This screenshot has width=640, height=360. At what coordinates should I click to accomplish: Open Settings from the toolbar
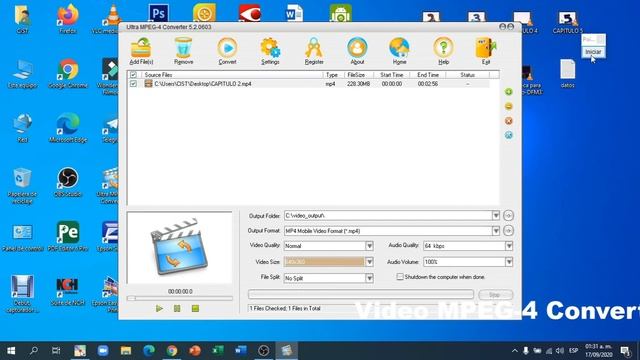[270, 51]
